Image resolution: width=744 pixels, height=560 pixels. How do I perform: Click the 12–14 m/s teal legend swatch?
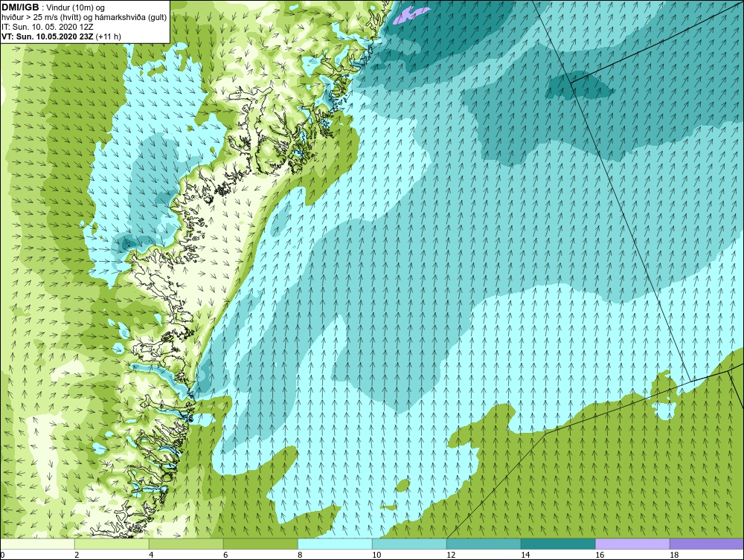pyautogui.click(x=484, y=544)
